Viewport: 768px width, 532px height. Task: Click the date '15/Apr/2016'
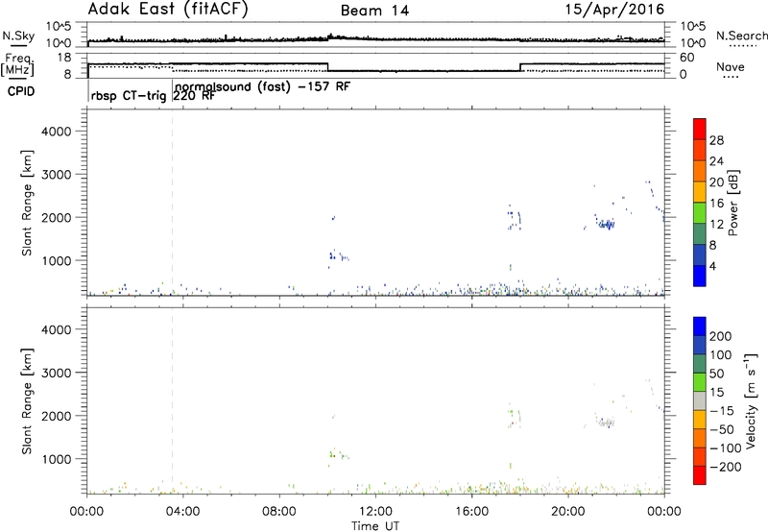[614, 10]
